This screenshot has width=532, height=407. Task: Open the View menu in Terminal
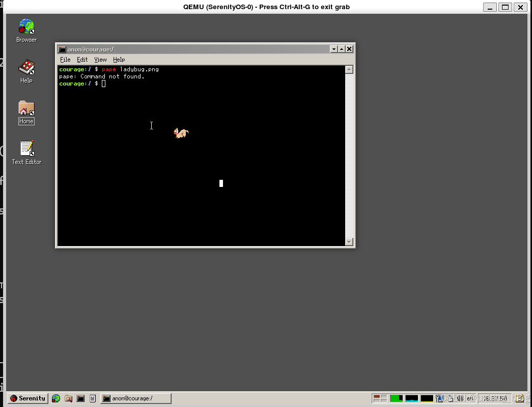click(x=100, y=60)
